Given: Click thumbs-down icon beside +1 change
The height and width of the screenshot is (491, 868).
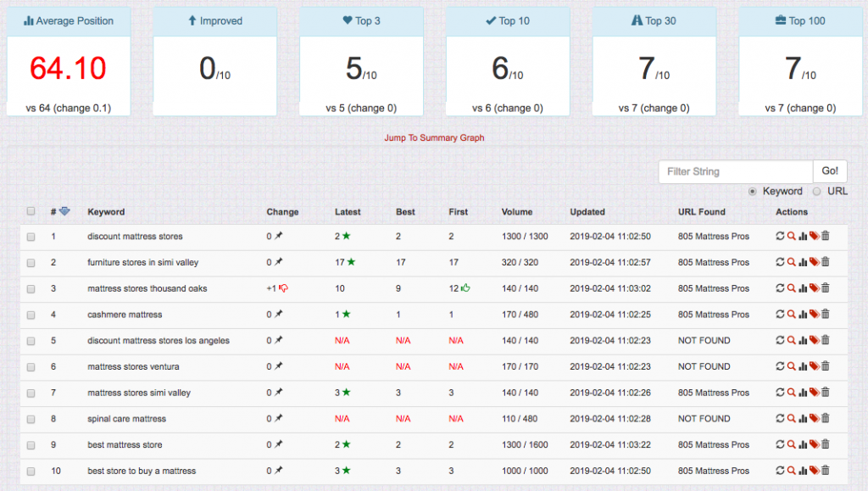Looking at the screenshot, I should coord(283,287).
